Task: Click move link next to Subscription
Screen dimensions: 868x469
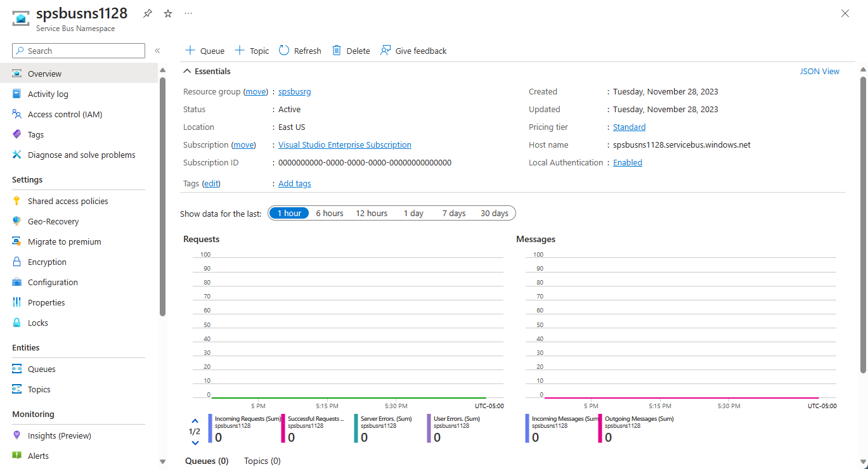Action: [x=243, y=145]
